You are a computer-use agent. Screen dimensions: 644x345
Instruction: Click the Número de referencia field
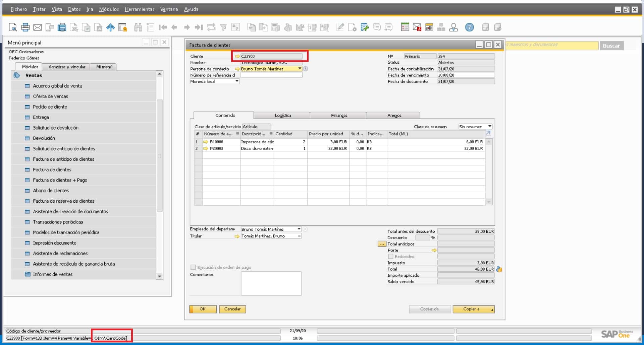[x=271, y=75]
